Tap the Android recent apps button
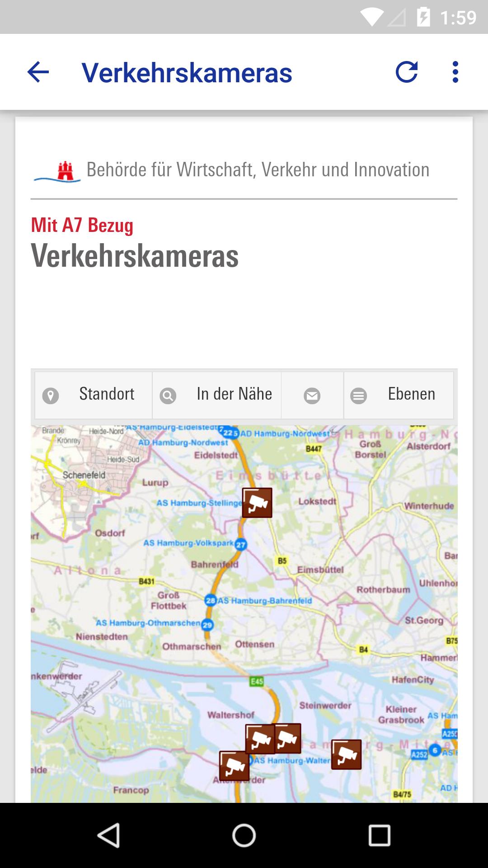Screen dimensions: 488x868 (x=379, y=835)
